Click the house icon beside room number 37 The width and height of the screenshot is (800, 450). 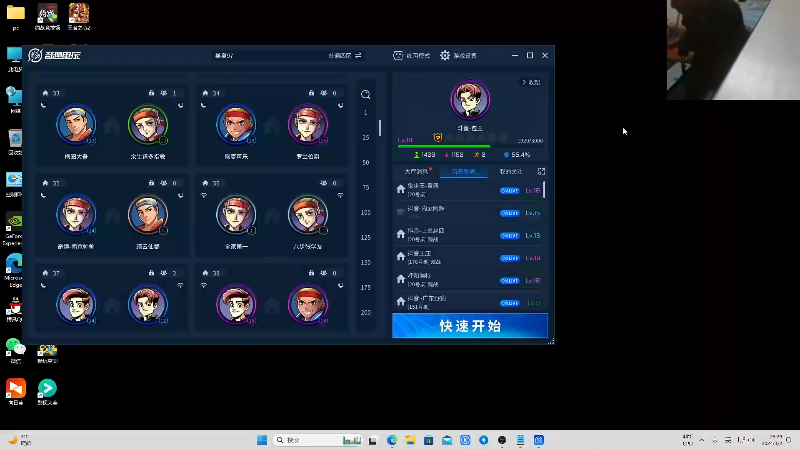[x=45, y=273]
